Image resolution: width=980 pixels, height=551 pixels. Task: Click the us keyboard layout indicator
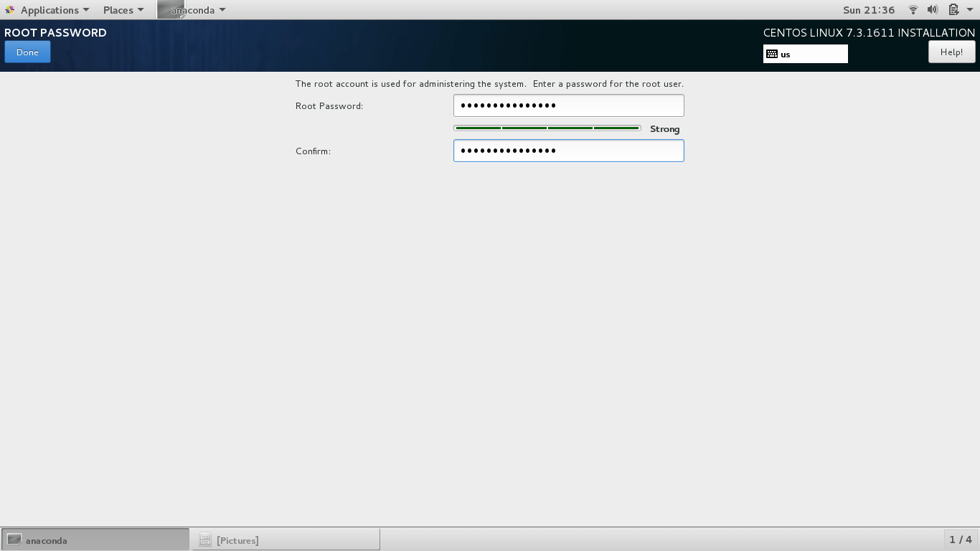tap(805, 54)
